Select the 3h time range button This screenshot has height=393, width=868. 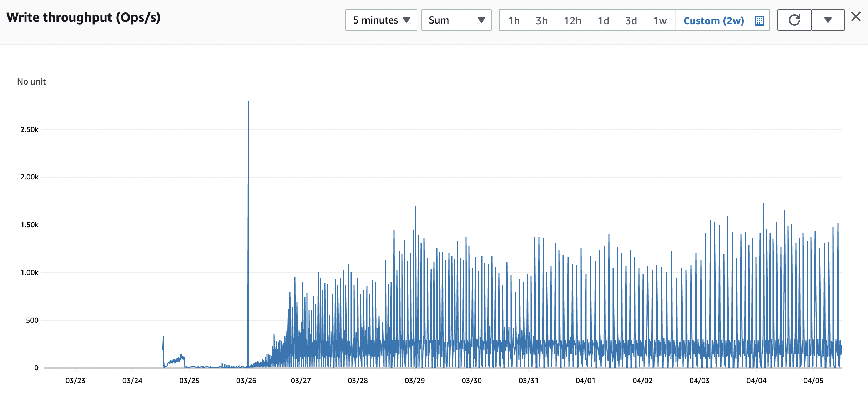coord(541,21)
